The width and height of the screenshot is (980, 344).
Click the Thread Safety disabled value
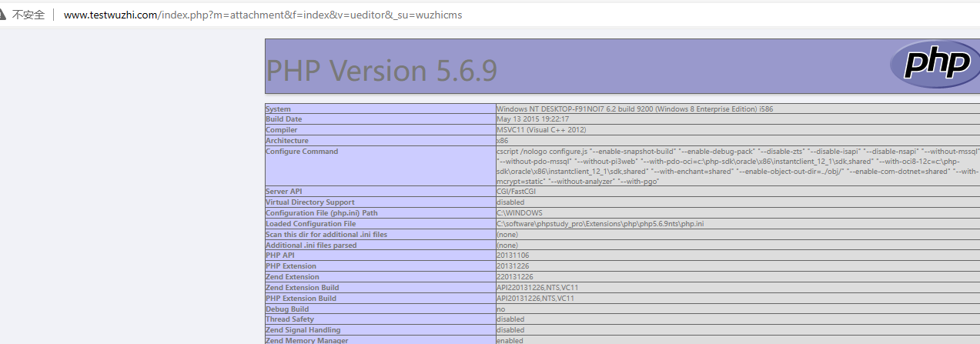pos(510,319)
